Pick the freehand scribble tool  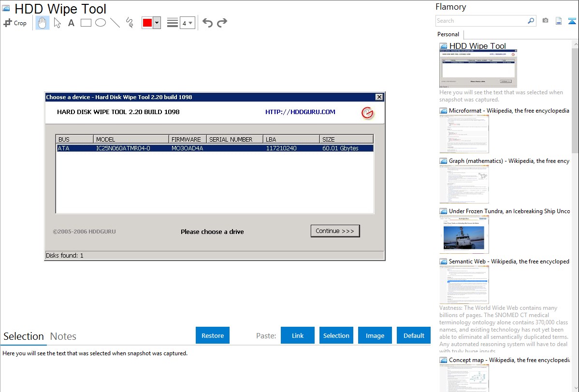pos(130,23)
